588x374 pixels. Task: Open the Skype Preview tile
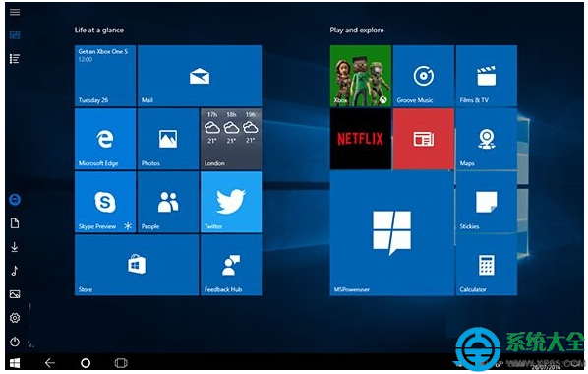(105, 202)
